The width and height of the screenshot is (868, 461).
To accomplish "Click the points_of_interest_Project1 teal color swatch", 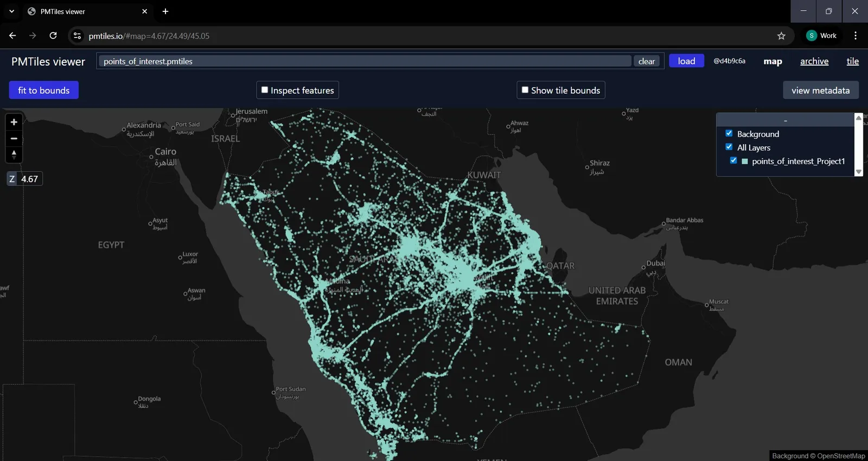I will (x=745, y=162).
